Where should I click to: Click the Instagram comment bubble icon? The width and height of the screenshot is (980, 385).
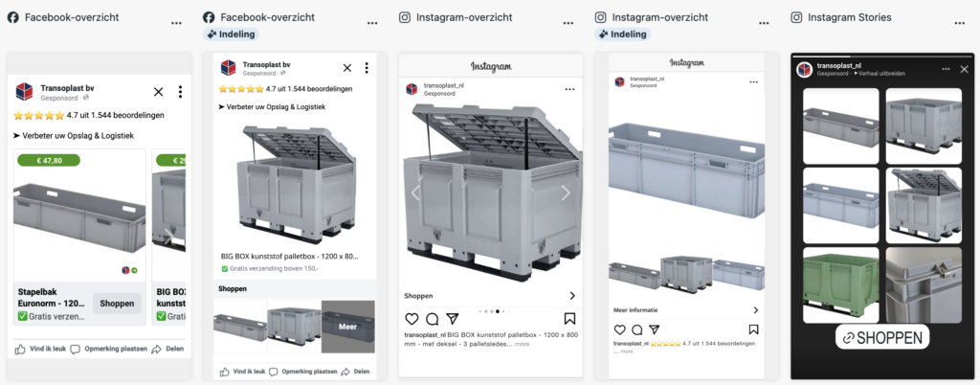click(x=432, y=319)
